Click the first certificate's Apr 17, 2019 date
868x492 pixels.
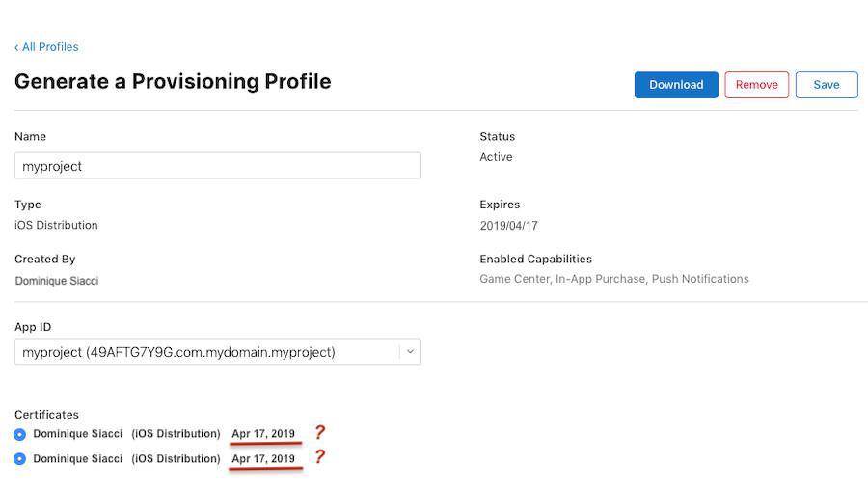click(263, 434)
